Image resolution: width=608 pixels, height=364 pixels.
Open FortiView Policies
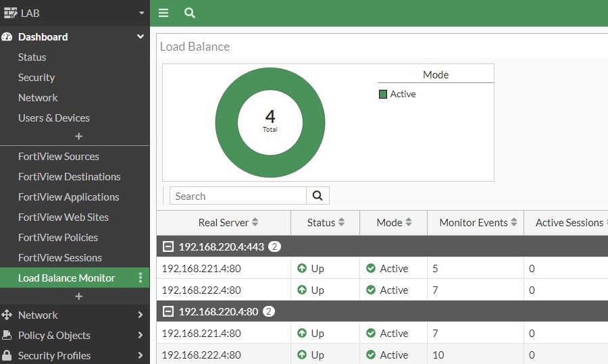coord(58,237)
